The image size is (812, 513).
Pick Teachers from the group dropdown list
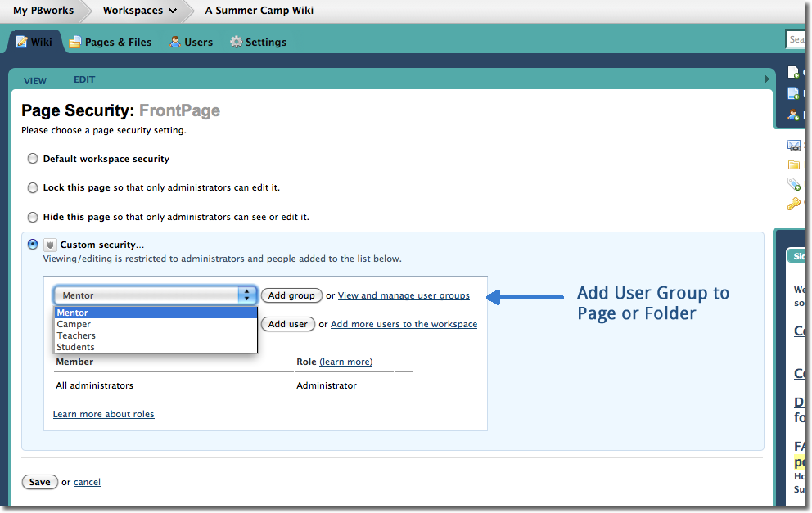(x=76, y=335)
